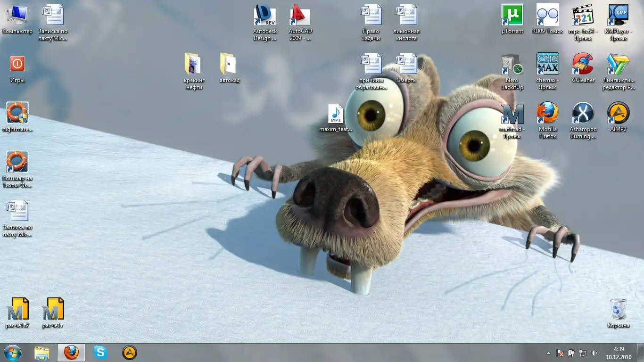The width and height of the screenshot is (644, 362).
Task: Select the maxim_feat MP3 file
Action: tap(335, 115)
